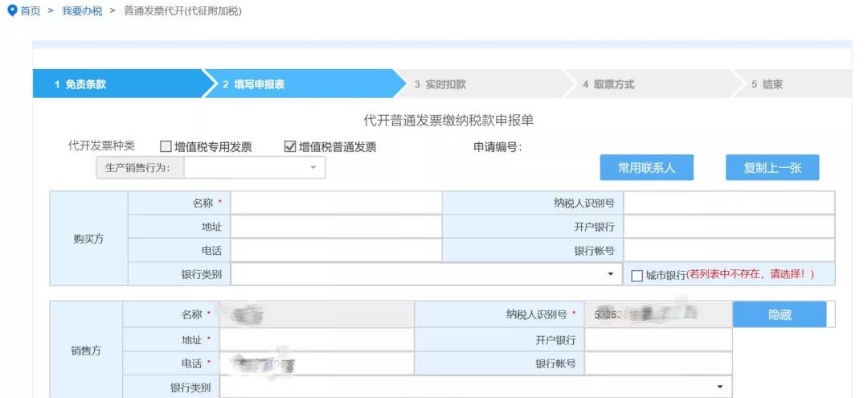Open 我要办税 breadcrumb link
The image size is (868, 398).
tap(82, 11)
